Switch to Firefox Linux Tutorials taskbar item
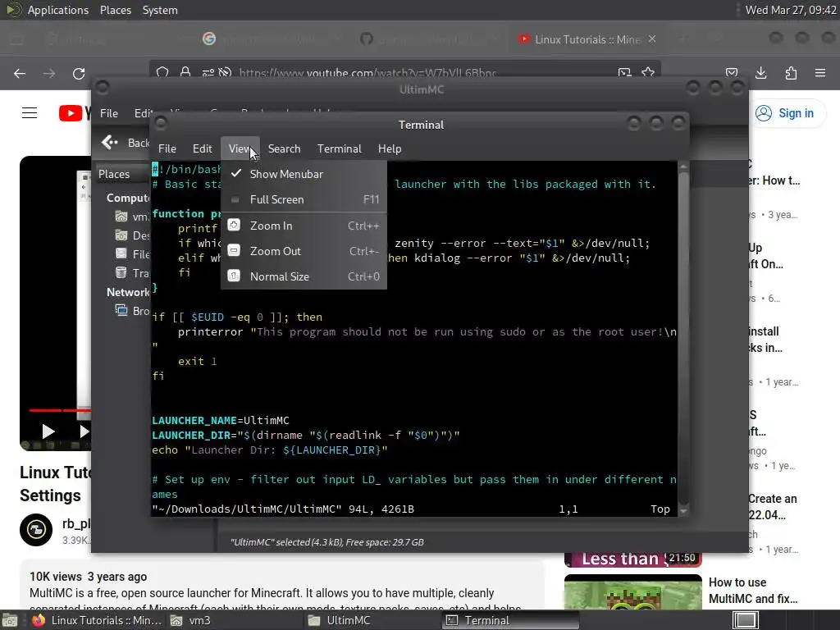 pyautogui.click(x=97, y=620)
